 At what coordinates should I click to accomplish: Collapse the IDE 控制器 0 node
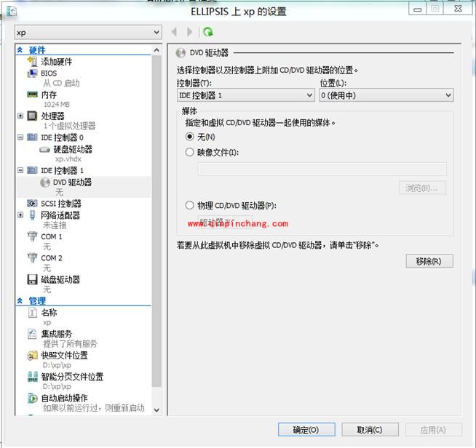coord(20,137)
